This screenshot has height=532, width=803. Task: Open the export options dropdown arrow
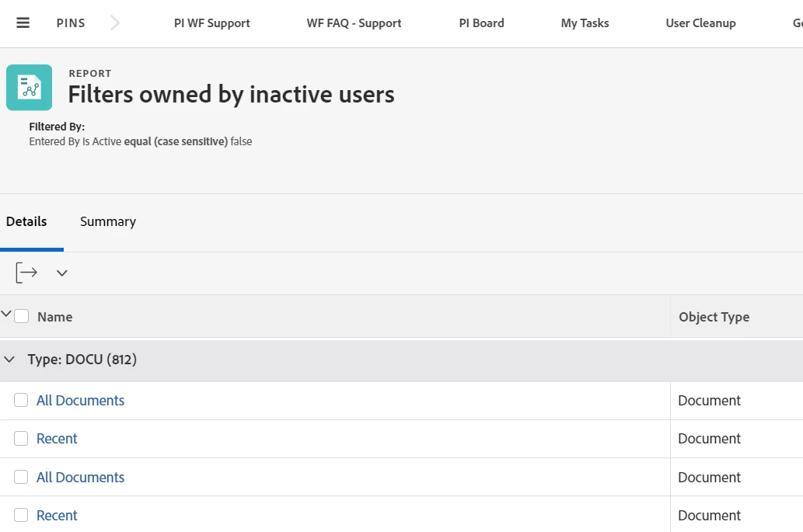(62, 273)
